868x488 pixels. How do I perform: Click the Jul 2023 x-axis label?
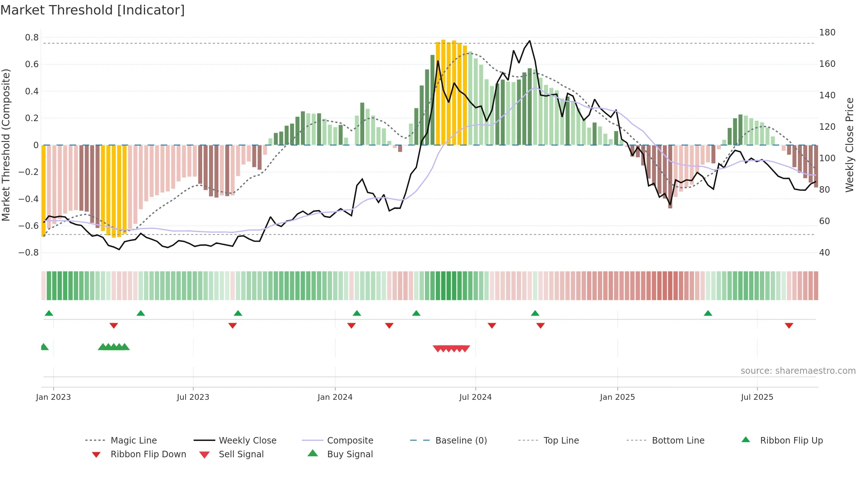tap(193, 397)
